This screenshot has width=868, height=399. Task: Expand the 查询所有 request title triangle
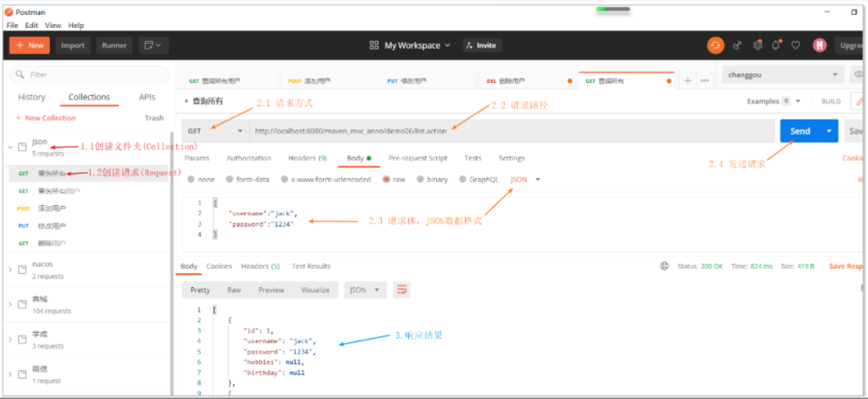186,101
